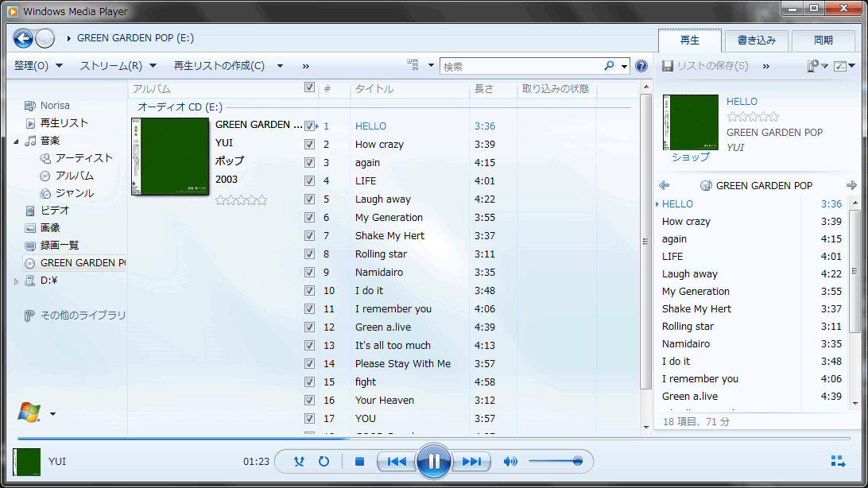Open the ストリーム(R) dropdown menu
The image size is (868, 488).
click(118, 66)
